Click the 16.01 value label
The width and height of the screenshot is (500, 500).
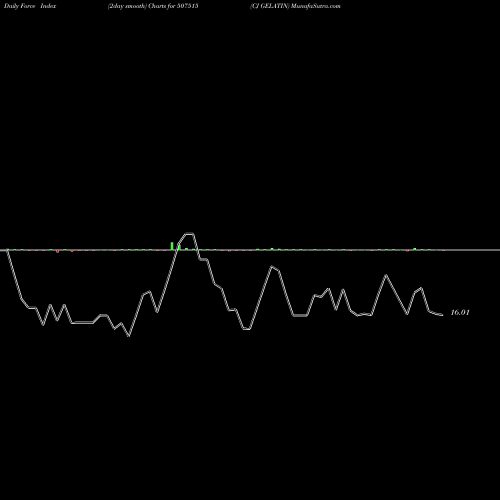tap(460, 312)
